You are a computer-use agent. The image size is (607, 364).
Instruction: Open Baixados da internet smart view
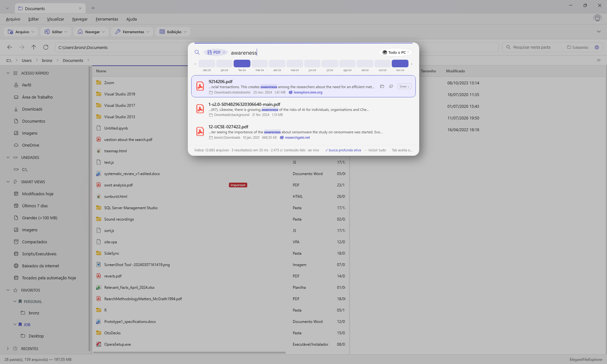40,266
